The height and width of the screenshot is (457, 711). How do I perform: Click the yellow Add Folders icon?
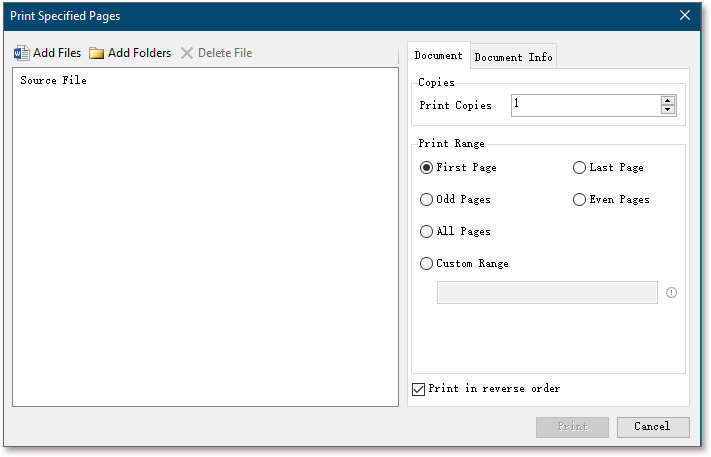pyautogui.click(x=96, y=53)
